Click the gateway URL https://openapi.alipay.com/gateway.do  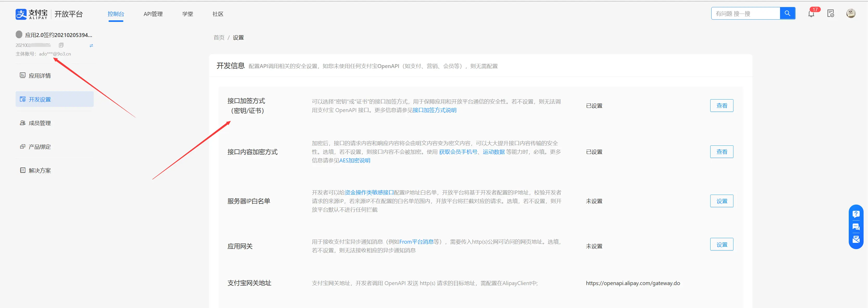point(633,283)
